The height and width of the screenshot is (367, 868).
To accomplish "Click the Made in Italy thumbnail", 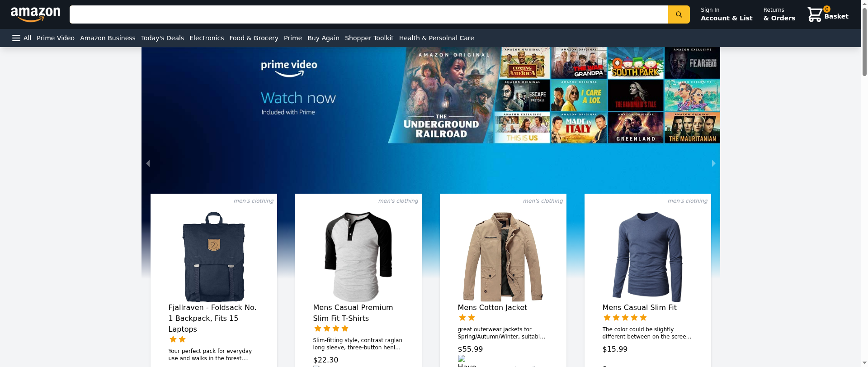I will coord(579,128).
